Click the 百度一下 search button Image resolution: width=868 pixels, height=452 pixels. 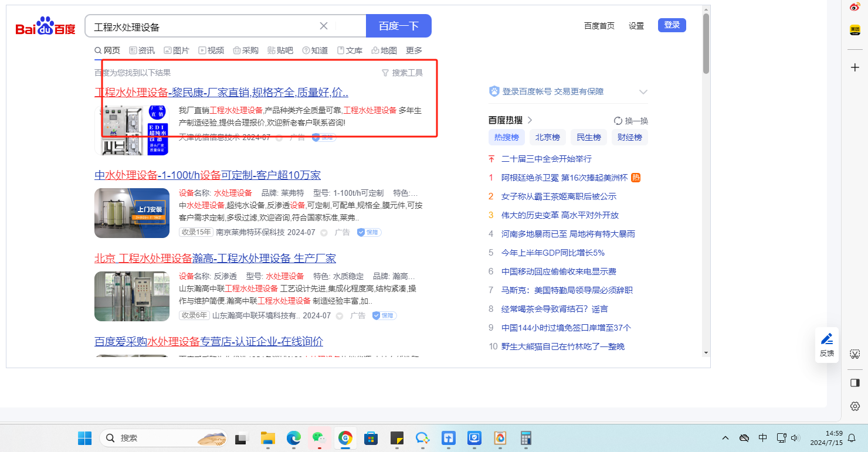[398, 26]
